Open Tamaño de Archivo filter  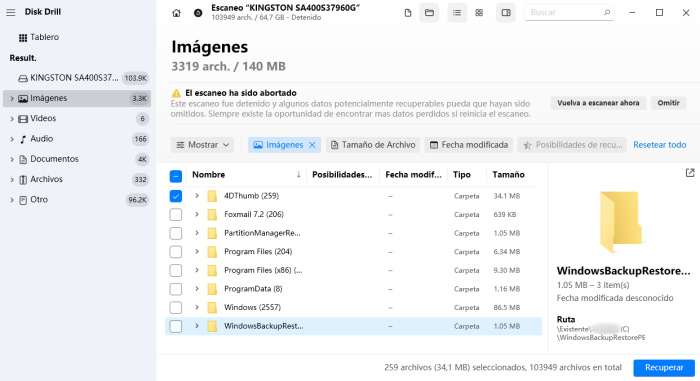373,145
